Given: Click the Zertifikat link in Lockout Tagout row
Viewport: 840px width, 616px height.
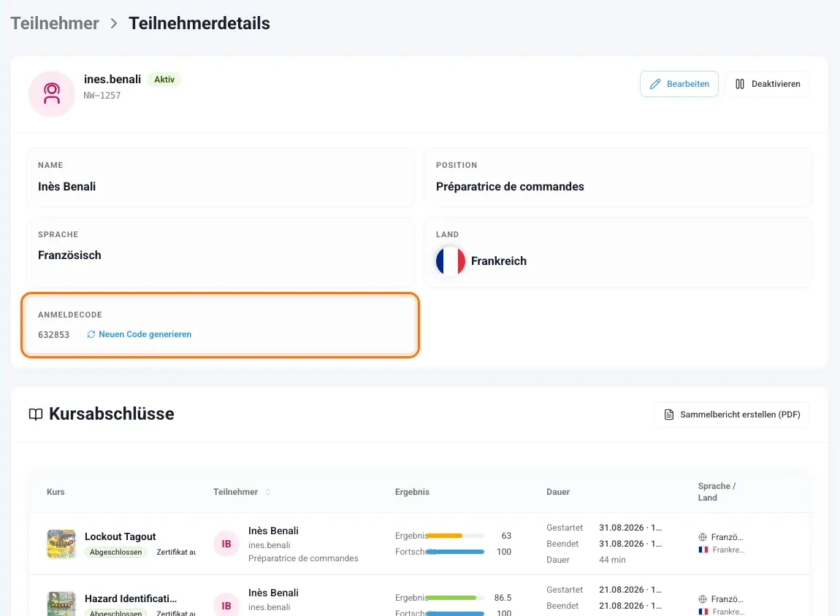Looking at the screenshot, I should point(176,552).
